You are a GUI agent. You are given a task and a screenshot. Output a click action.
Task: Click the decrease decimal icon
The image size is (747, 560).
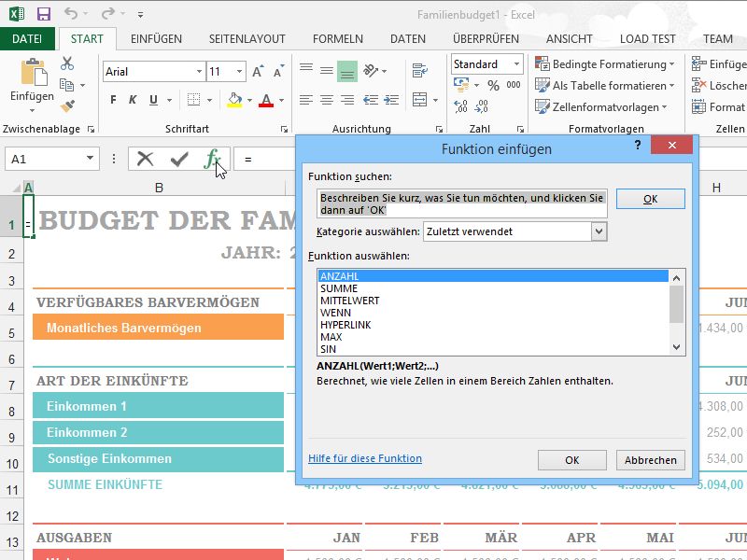coord(481,105)
